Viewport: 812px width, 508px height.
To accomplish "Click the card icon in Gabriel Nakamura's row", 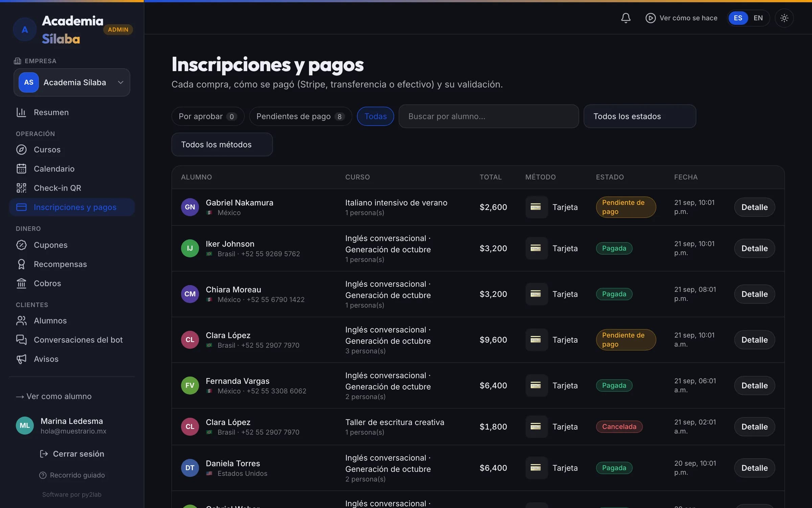I will point(536,207).
